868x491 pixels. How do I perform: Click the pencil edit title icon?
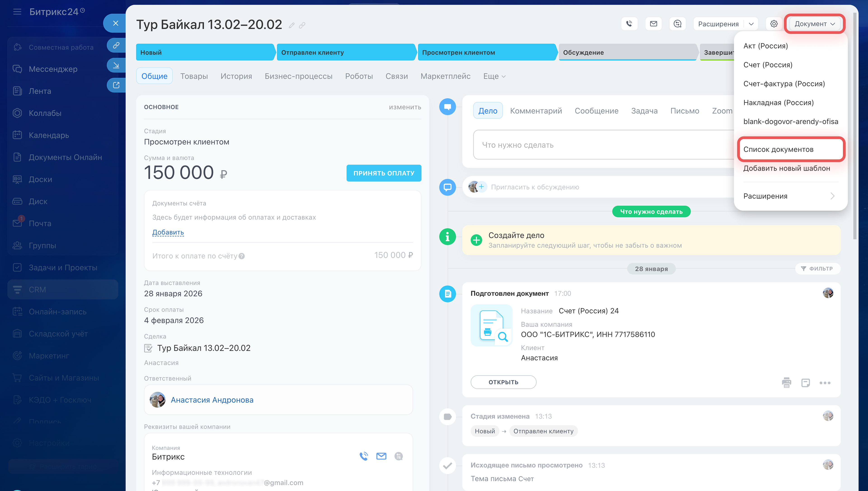(292, 25)
